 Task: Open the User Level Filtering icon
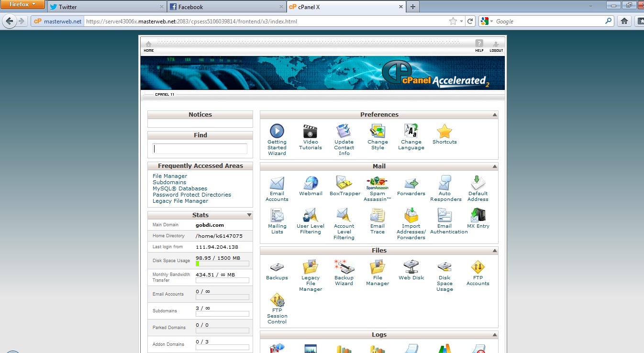point(311,216)
